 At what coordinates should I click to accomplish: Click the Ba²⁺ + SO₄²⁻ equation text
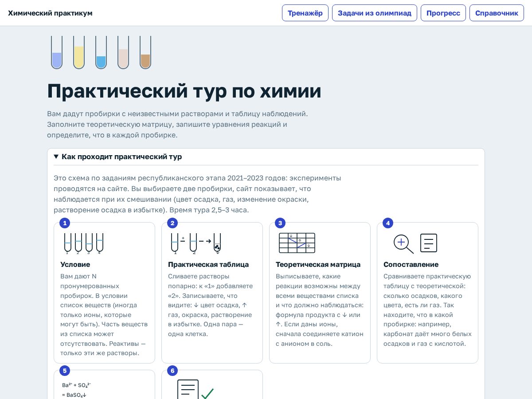click(x=77, y=385)
